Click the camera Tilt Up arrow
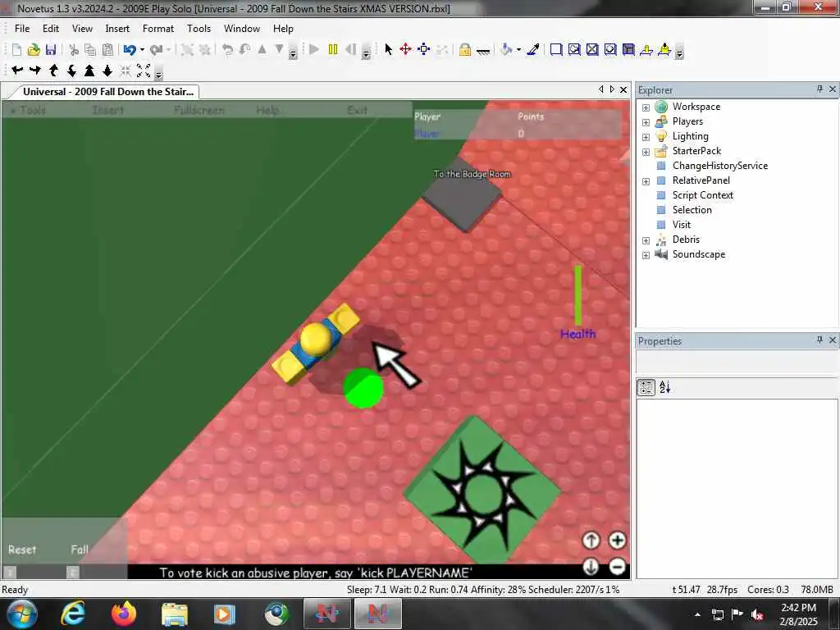 coord(53,71)
